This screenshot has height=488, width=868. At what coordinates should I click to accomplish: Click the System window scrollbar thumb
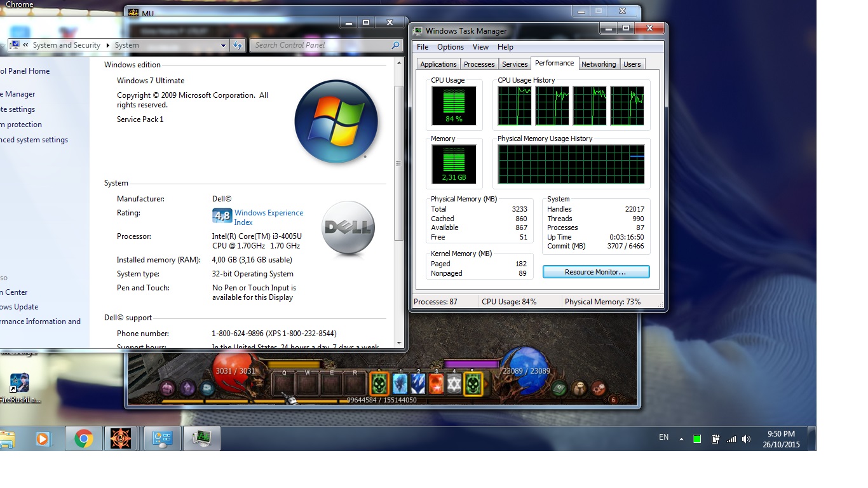[399, 163]
